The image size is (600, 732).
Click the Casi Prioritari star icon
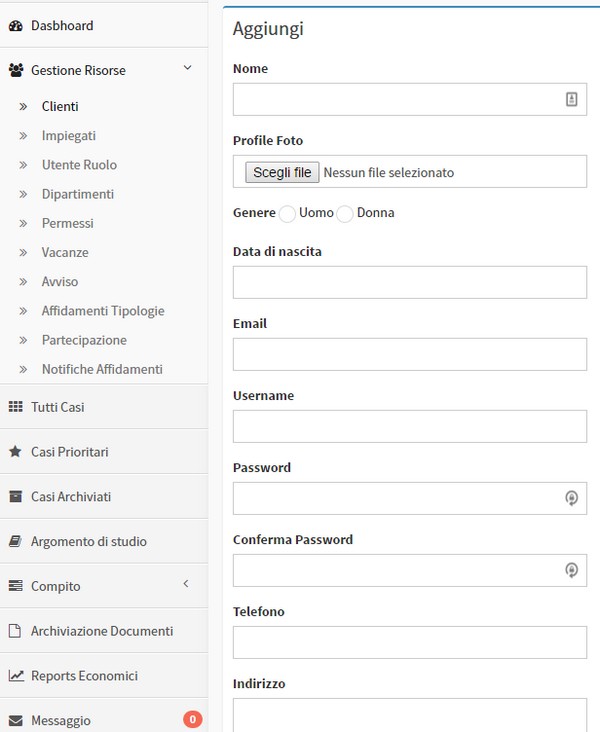pyautogui.click(x=15, y=452)
